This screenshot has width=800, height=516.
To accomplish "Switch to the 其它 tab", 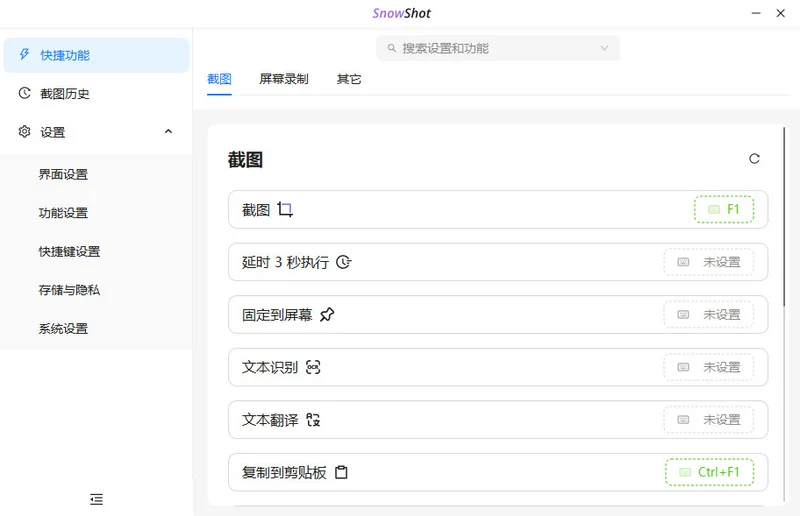I will (x=349, y=79).
